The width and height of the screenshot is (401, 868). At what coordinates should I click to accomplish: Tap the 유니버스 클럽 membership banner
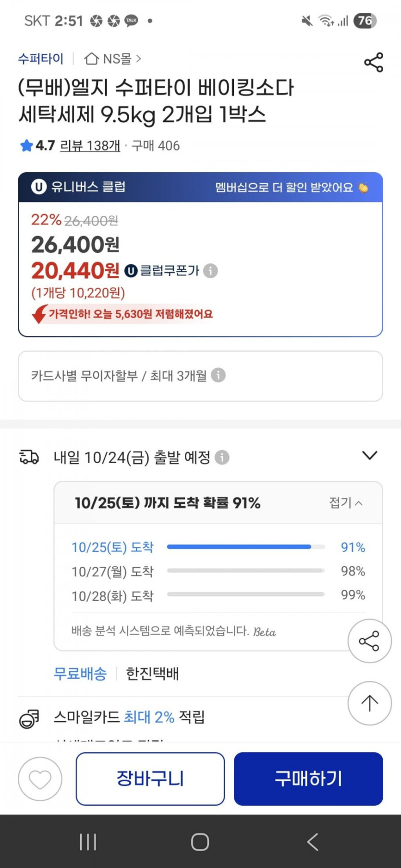tap(200, 187)
